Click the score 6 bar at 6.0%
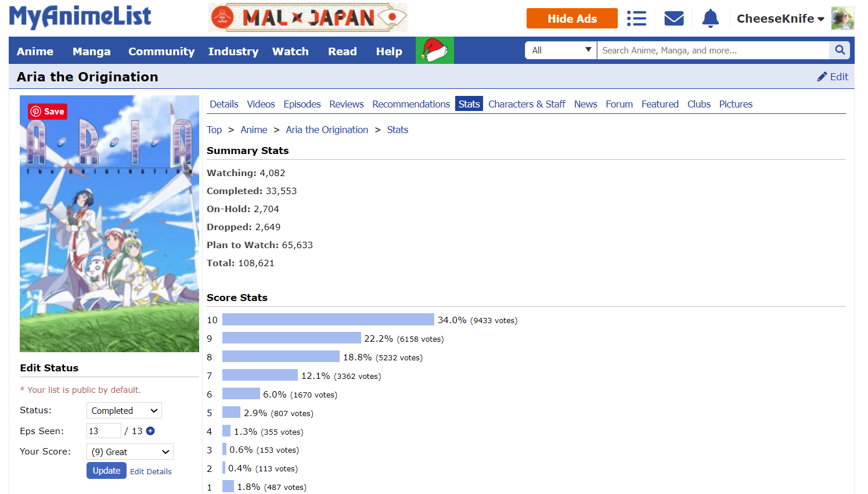 pos(241,394)
